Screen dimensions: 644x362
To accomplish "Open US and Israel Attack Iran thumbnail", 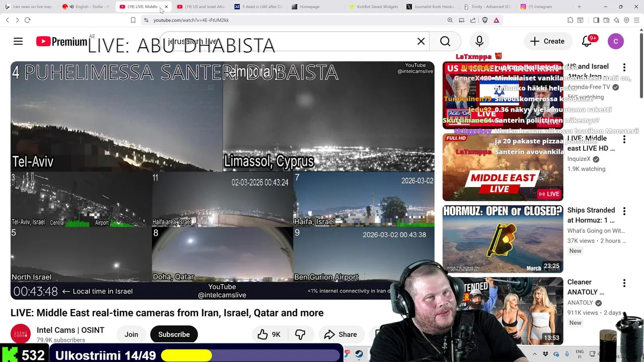I will click(x=503, y=96).
